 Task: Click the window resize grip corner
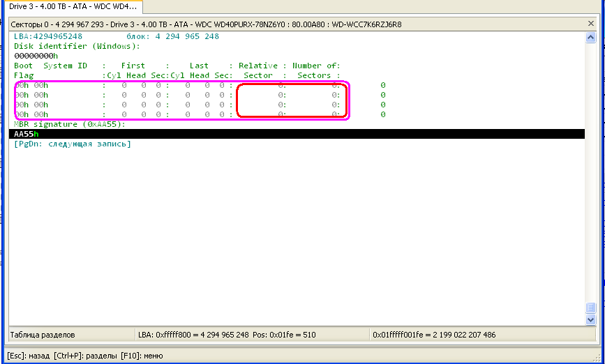coord(598,357)
